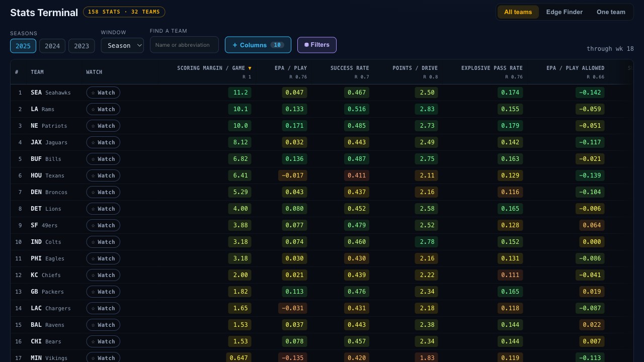Screen dimensions: 644x362
Task: Click the NE Patriots team name
Action: tap(49, 126)
